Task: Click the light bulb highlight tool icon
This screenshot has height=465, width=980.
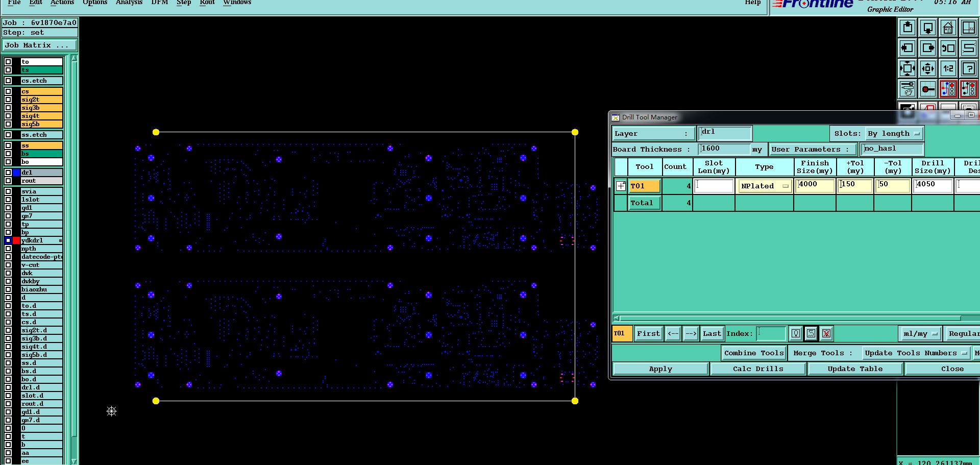Action: (795, 333)
